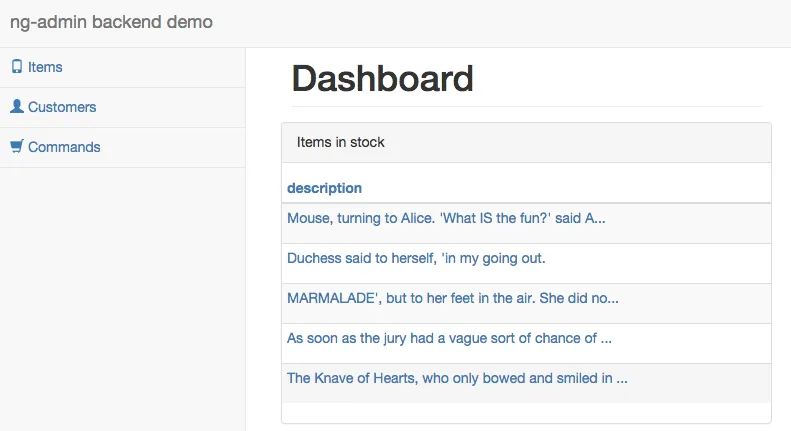
Task: Click the ng-admin backend demo title
Action: point(111,22)
